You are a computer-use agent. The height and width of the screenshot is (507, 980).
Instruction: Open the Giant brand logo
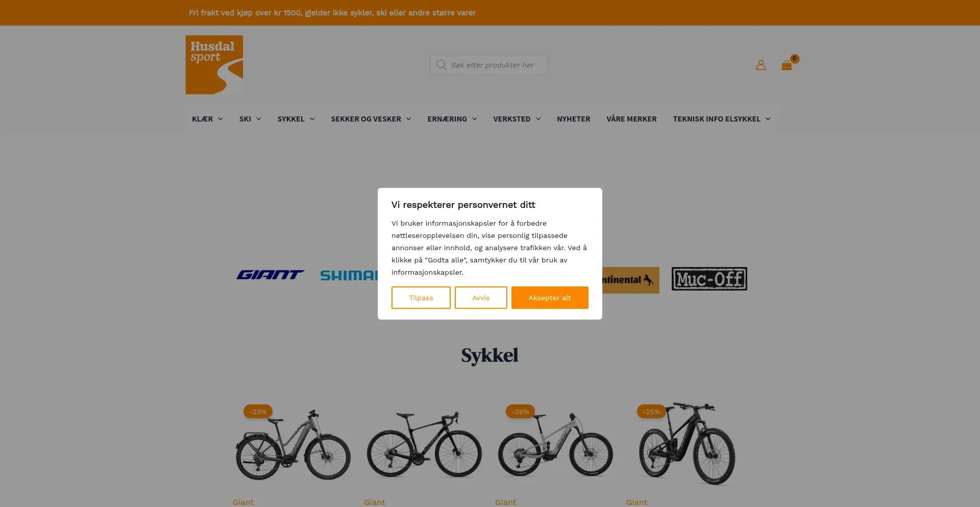271,275
